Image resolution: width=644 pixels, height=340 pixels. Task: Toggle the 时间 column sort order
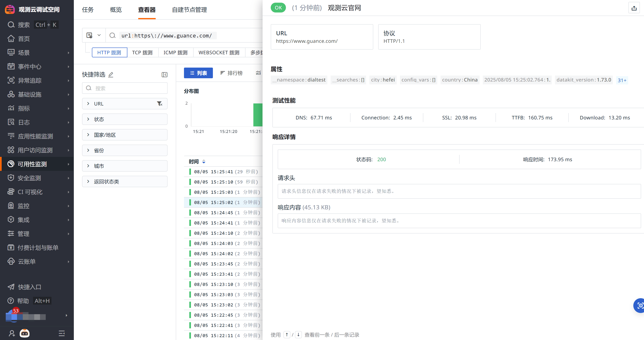tap(204, 162)
